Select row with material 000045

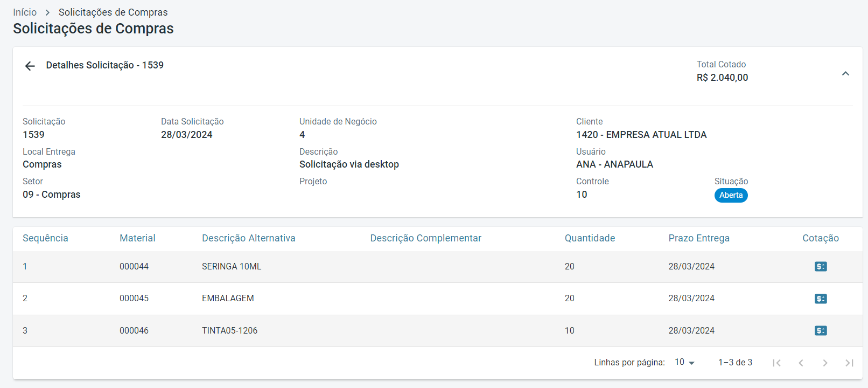tap(134, 299)
